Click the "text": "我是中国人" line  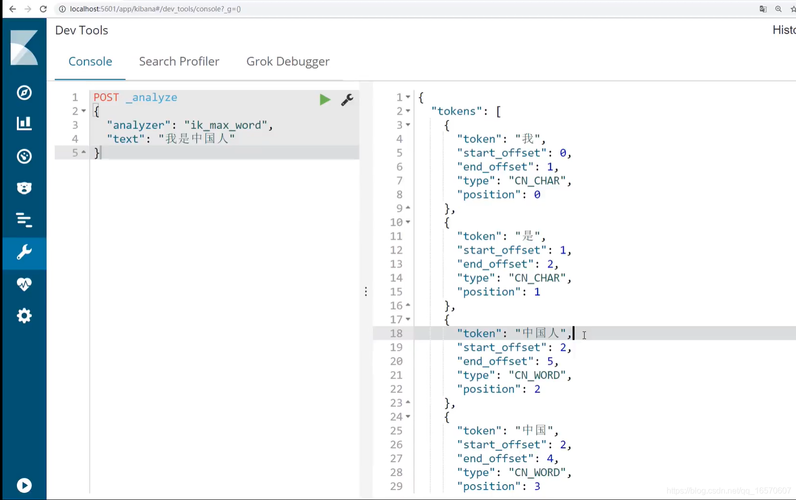pyautogui.click(x=171, y=139)
